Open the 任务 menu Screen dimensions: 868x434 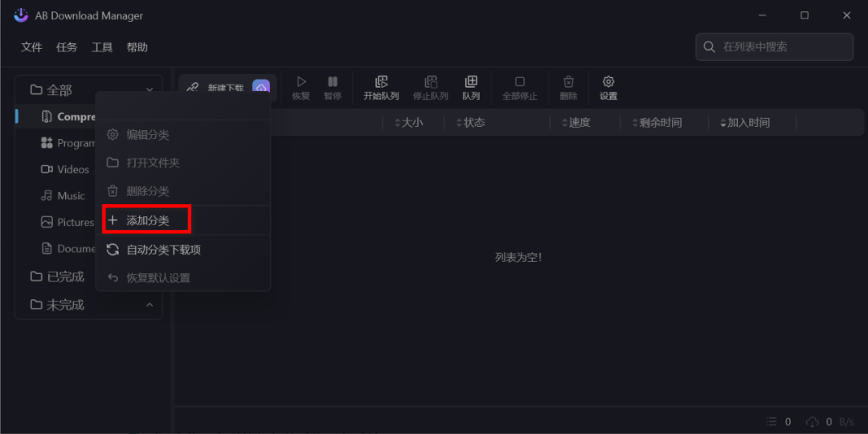tap(67, 47)
